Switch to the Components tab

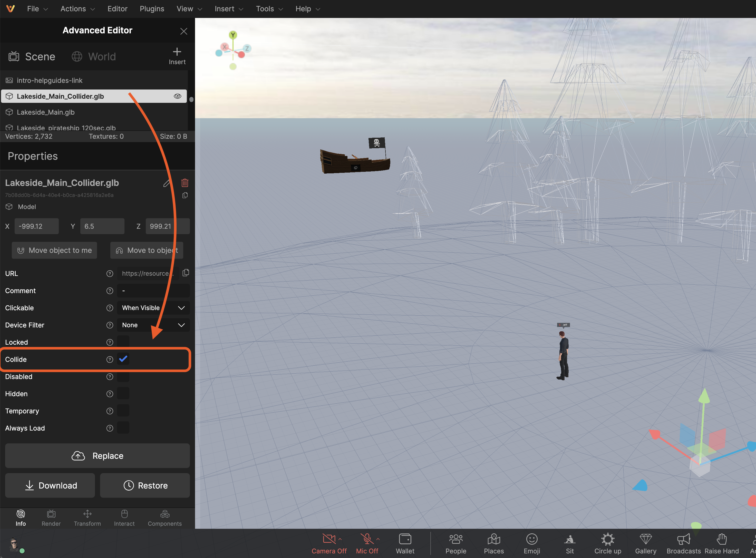pyautogui.click(x=164, y=518)
